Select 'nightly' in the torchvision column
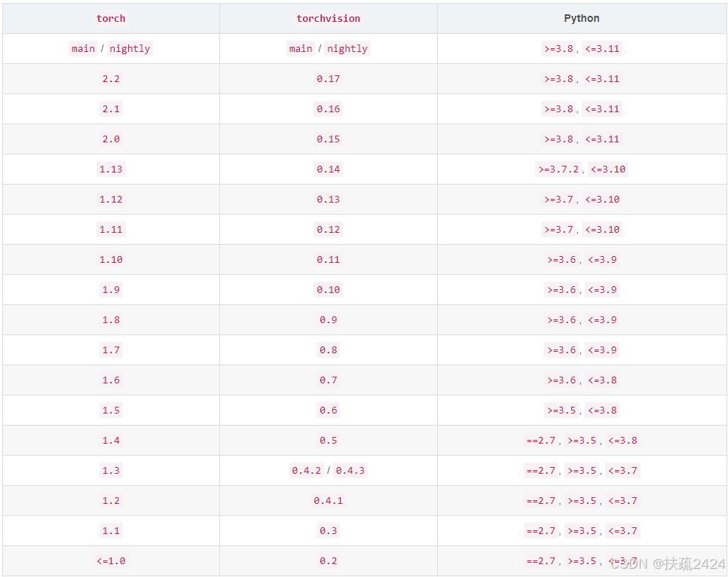 pyautogui.click(x=347, y=49)
